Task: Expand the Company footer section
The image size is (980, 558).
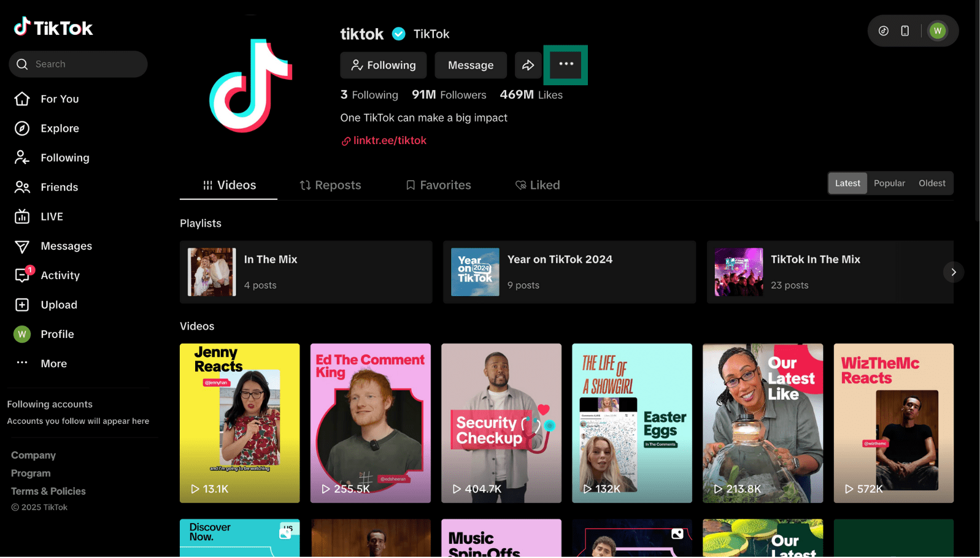Action: 33,456
